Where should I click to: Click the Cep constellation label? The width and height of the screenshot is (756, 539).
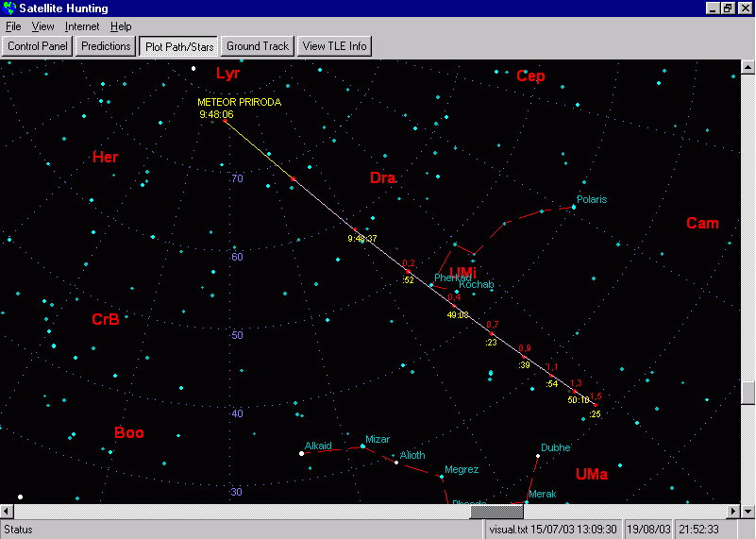530,76
